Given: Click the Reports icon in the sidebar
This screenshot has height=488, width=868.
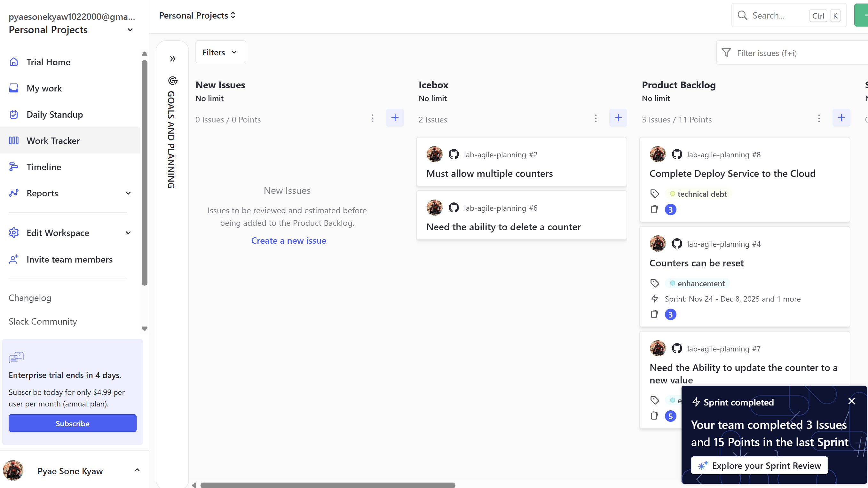Looking at the screenshot, I should tap(13, 193).
